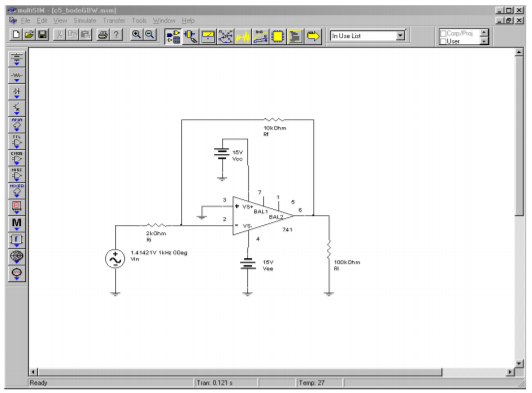Screen dimensions: 532x393
Task: Click the Help question mark button
Action: 116,35
